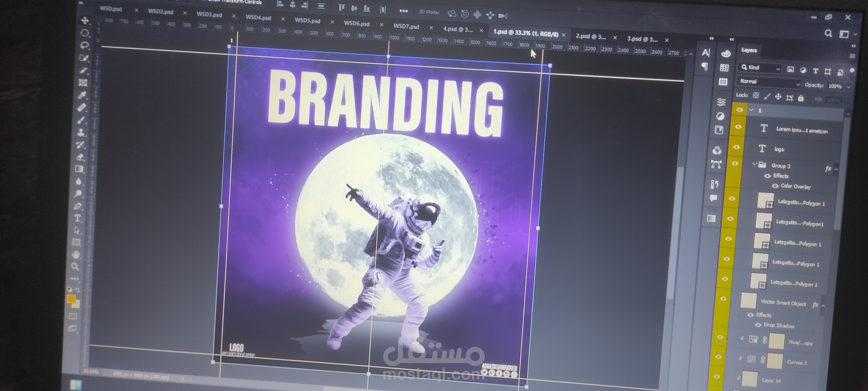This screenshot has height=391, width=868.
Task: Open the Swatches grid panel icon
Action: (x=724, y=68)
